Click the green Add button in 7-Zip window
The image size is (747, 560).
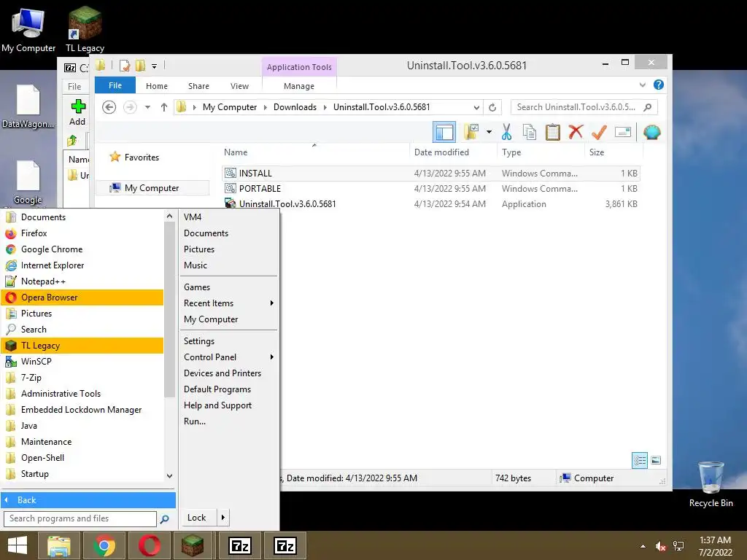click(77, 113)
